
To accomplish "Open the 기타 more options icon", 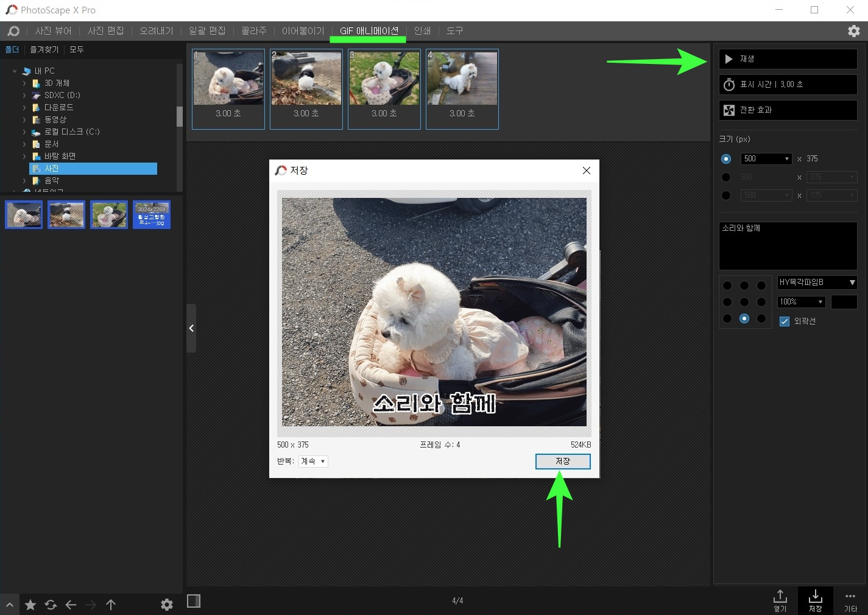I will (x=850, y=600).
